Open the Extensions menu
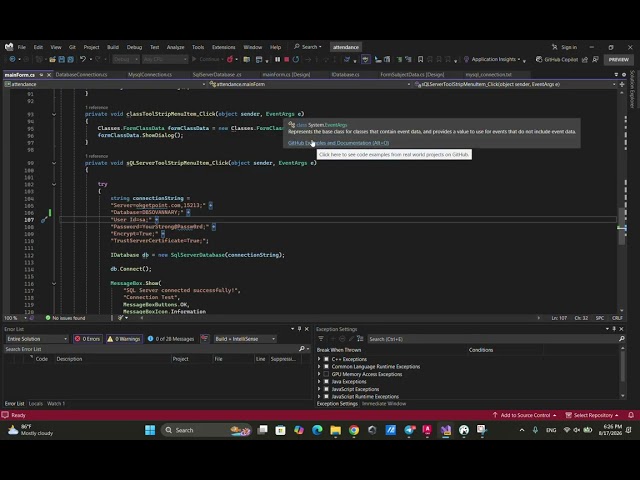This screenshot has height=480, width=640. coord(224,47)
